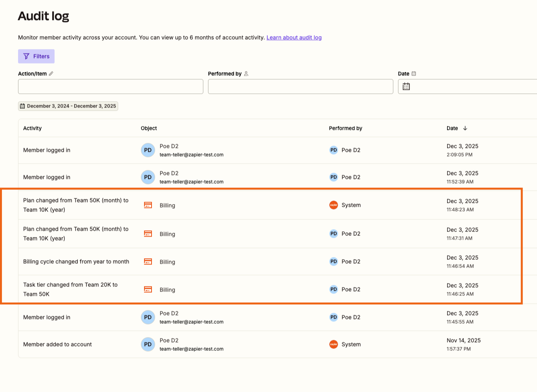Click the calendar icon inside the Date field
Image resolution: width=537 pixels, height=392 pixels.
(x=406, y=86)
